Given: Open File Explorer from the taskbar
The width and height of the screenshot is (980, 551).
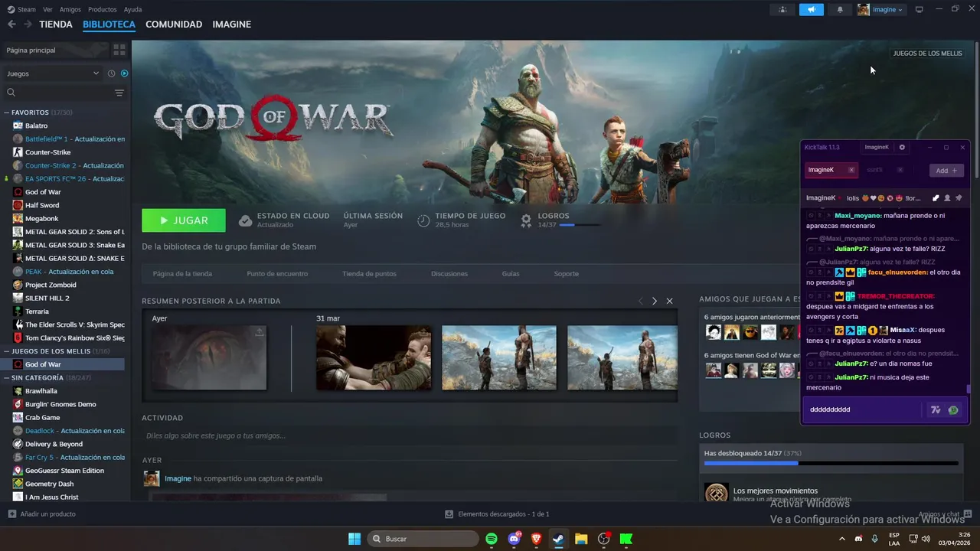Looking at the screenshot, I should coord(581,539).
